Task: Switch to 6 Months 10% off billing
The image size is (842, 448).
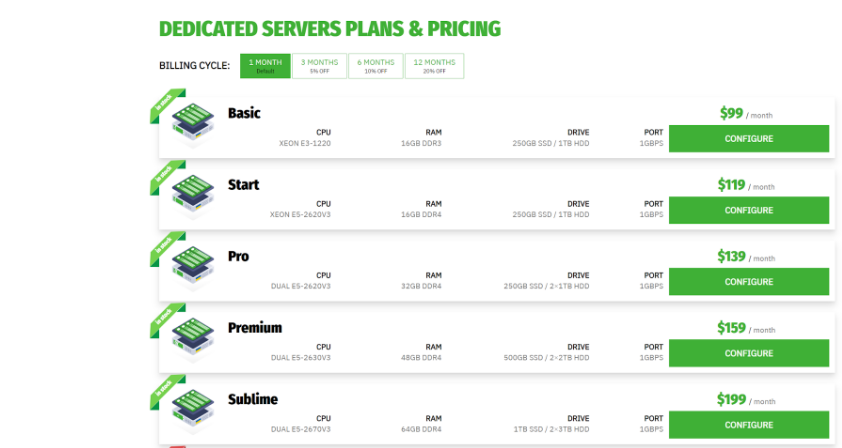Action: pyautogui.click(x=376, y=66)
